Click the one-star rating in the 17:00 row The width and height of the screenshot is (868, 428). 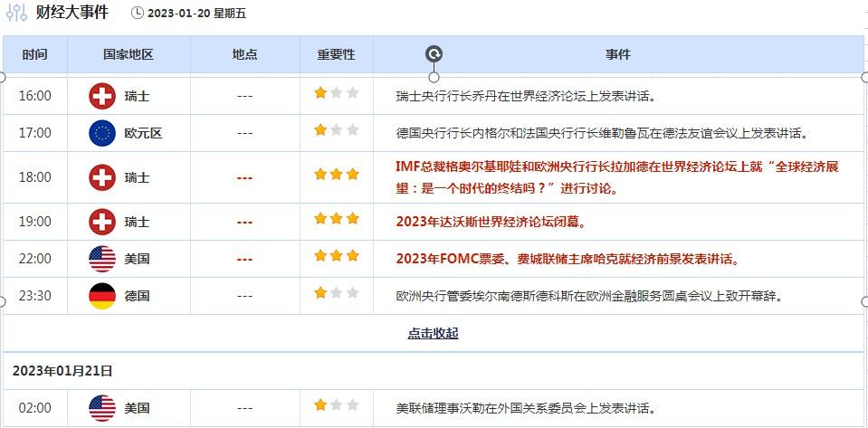pos(336,130)
